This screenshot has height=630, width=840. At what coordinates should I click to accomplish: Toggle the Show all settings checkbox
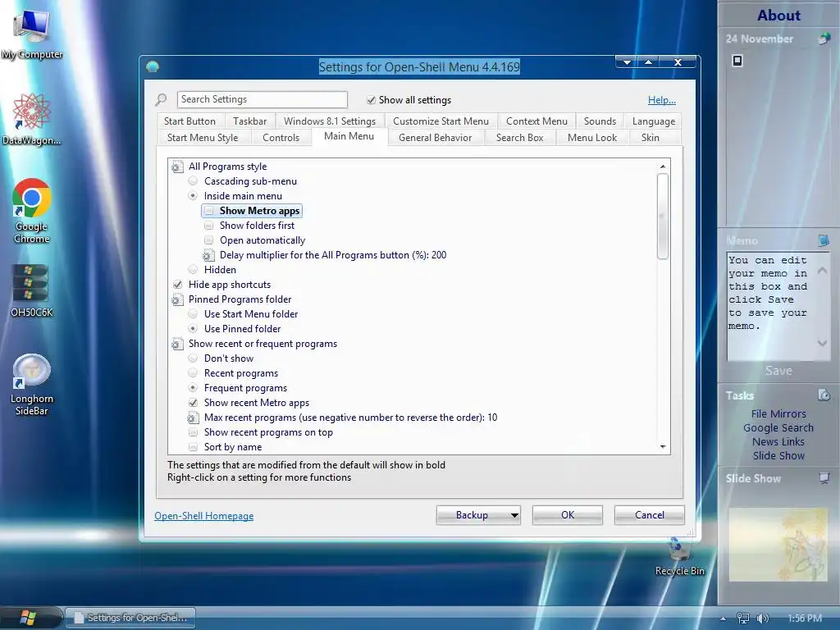(x=371, y=100)
